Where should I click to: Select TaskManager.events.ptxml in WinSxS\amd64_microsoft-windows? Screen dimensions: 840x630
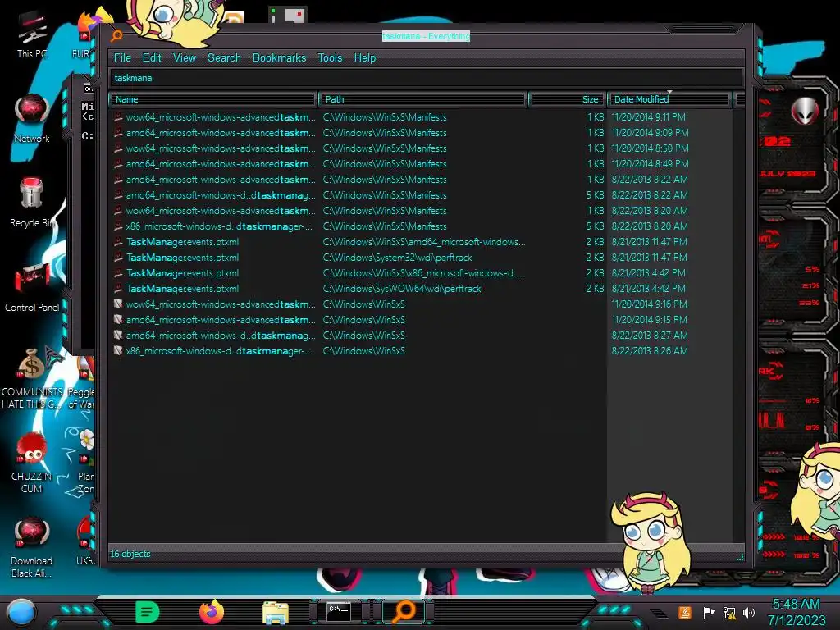click(182, 242)
